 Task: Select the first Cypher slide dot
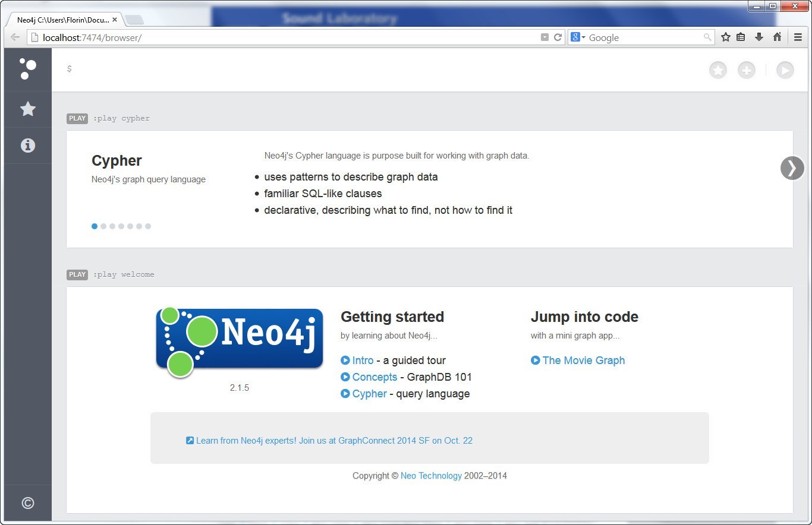(95, 226)
